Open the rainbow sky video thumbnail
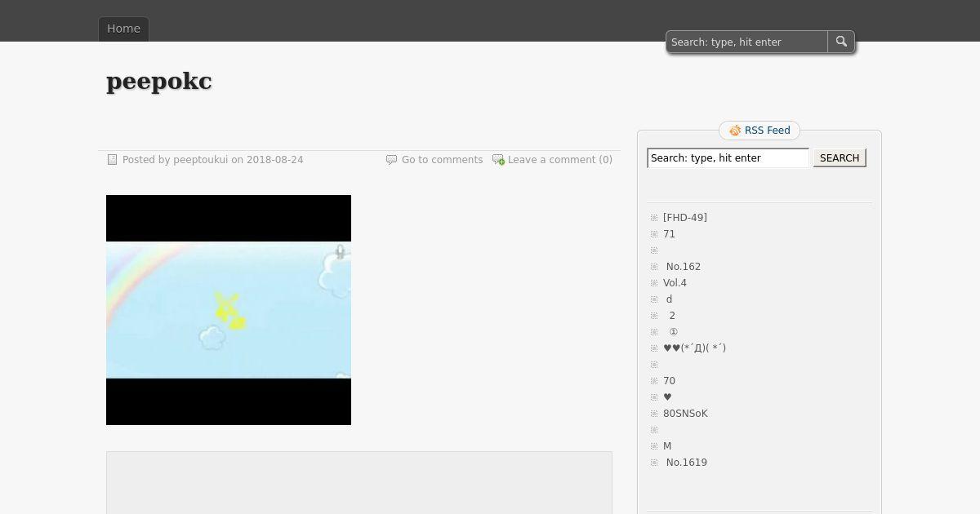Image resolution: width=980 pixels, height=514 pixels. pos(229,310)
